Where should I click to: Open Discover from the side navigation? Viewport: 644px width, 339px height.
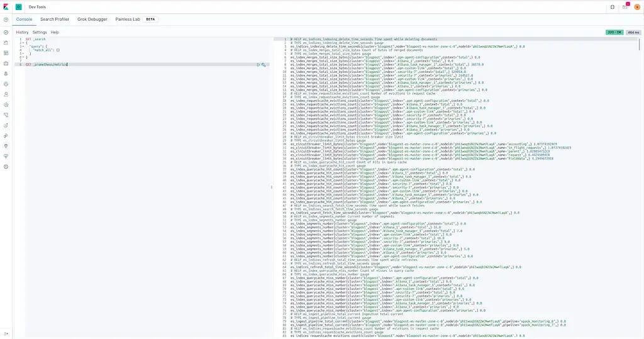[x=6, y=32]
